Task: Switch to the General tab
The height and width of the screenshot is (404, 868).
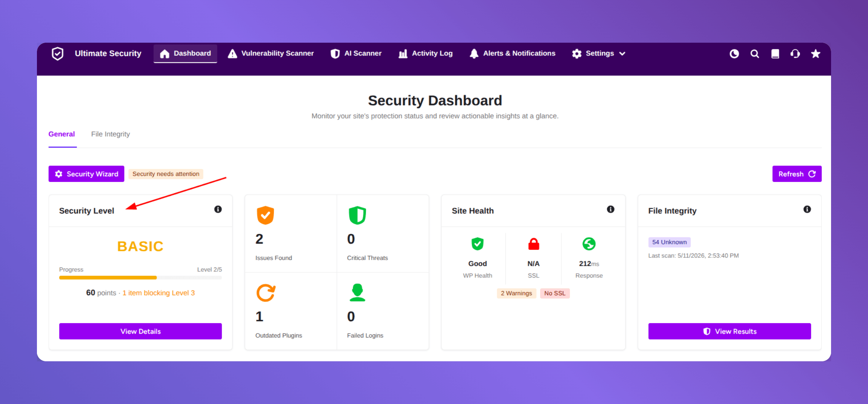Action: coord(62,134)
